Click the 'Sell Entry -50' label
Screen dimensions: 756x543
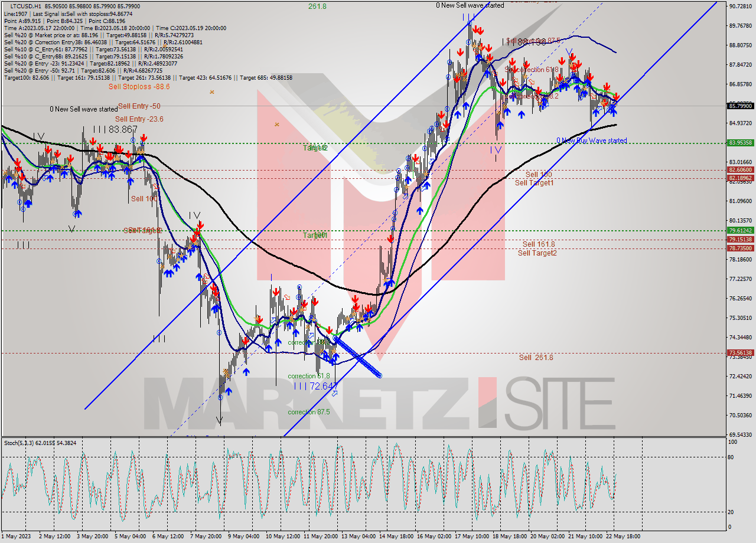139,106
